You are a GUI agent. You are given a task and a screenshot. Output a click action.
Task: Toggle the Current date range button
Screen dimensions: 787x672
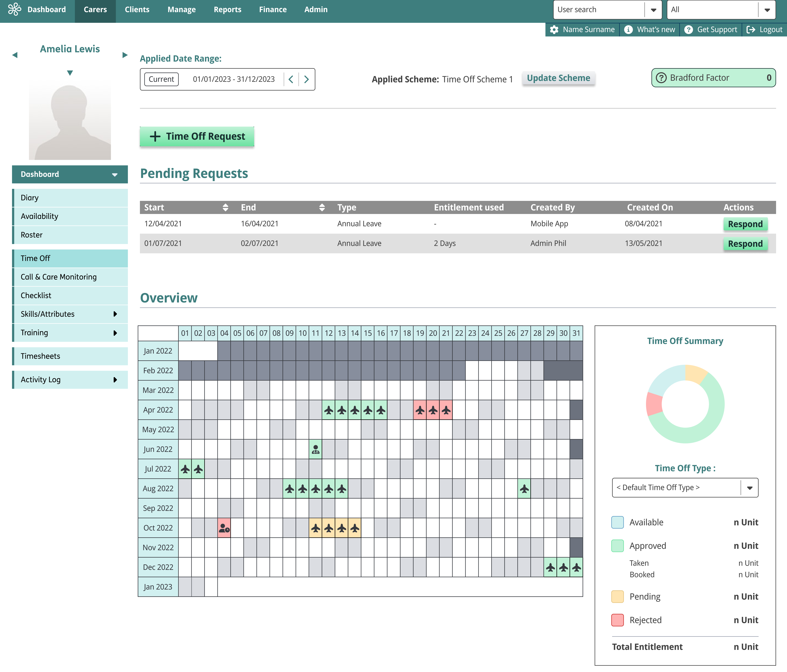pyautogui.click(x=161, y=79)
